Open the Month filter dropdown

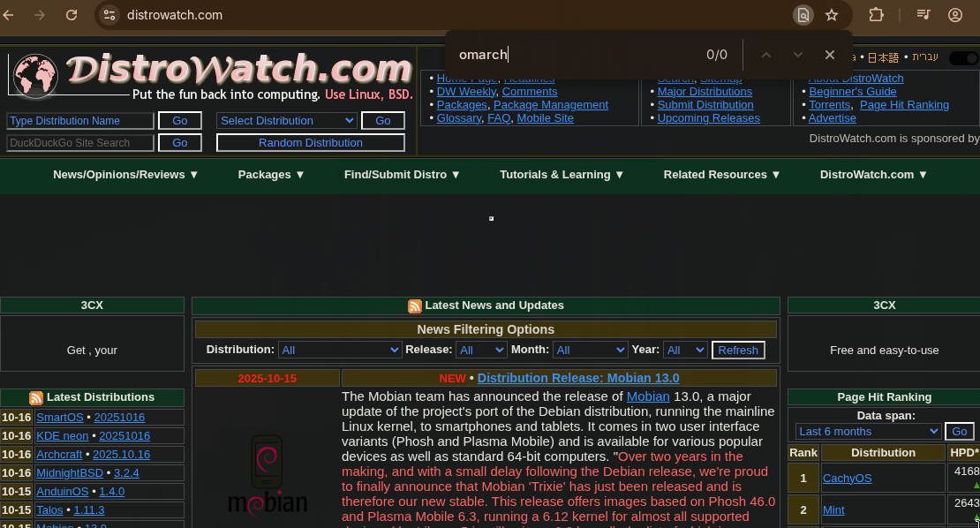(590, 350)
